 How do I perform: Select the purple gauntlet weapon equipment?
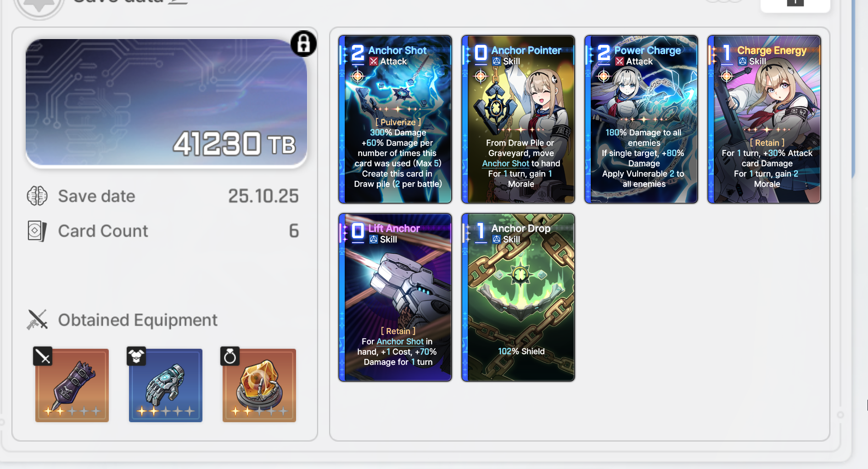click(x=72, y=385)
